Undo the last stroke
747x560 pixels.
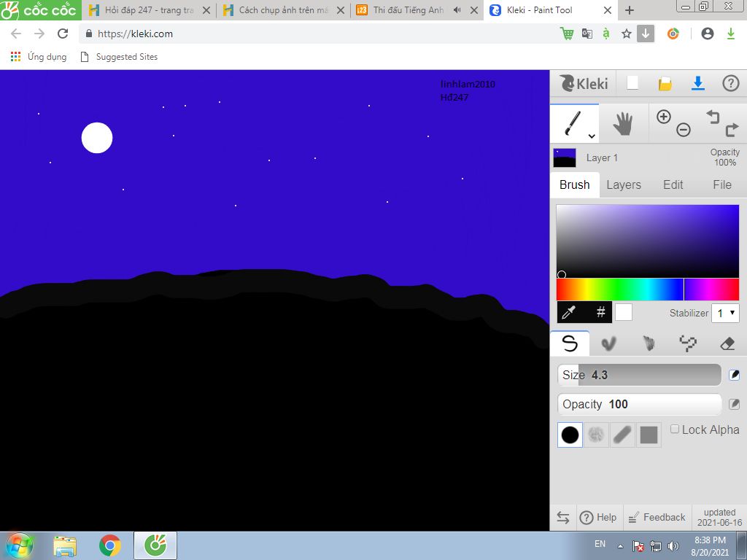[713, 117]
